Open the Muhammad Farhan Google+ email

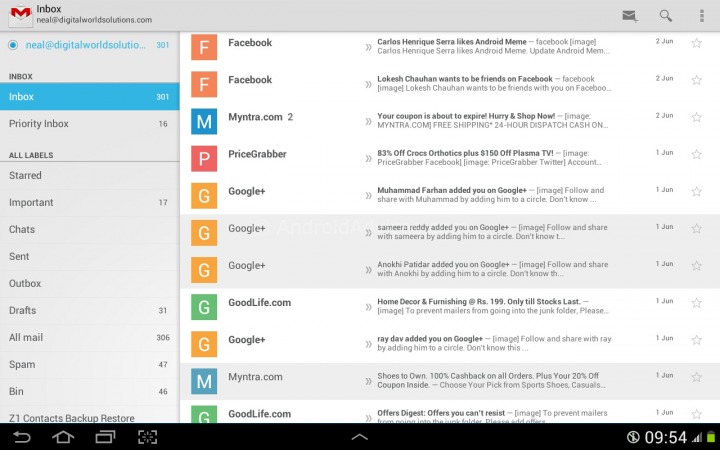450,196
